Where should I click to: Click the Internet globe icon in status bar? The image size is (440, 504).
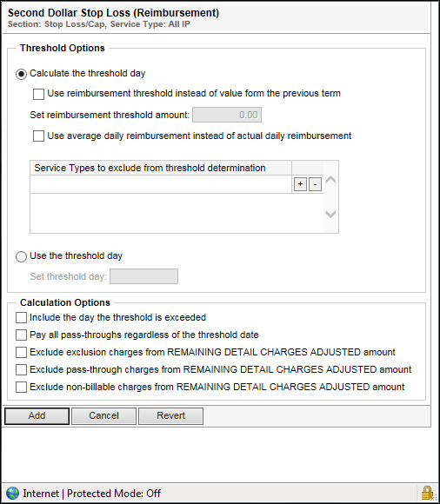tap(12, 493)
